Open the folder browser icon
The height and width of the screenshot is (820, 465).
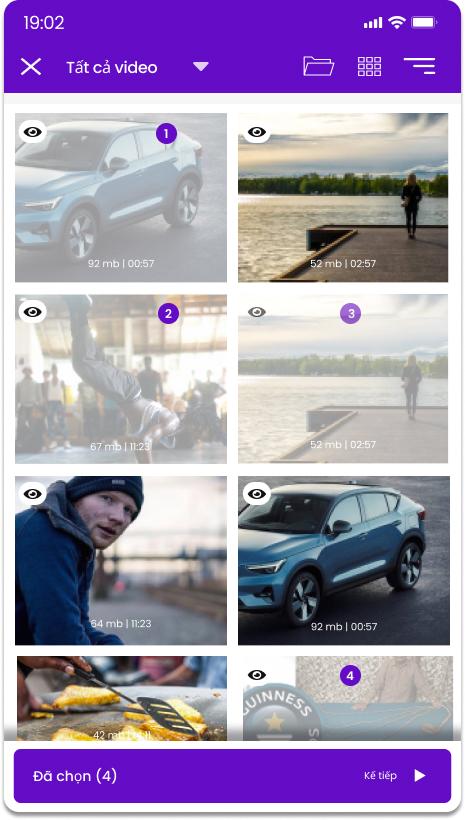coord(318,66)
